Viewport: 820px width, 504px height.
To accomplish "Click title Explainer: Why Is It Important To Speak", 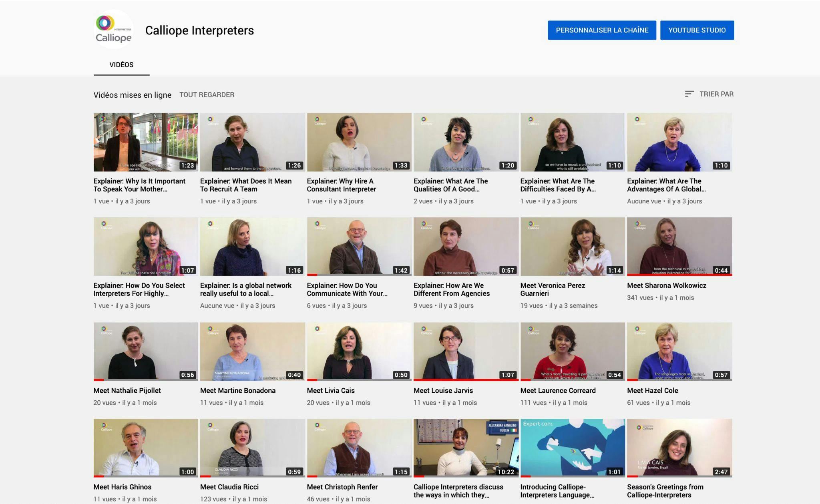I will [x=139, y=185].
